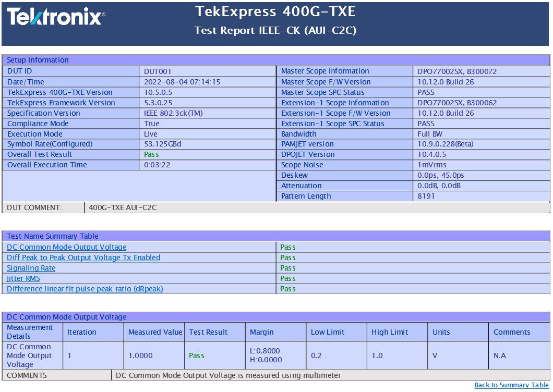Click the Symbol Rate value 53.125GBd
Screen dimensions: 553x392
[163, 144]
